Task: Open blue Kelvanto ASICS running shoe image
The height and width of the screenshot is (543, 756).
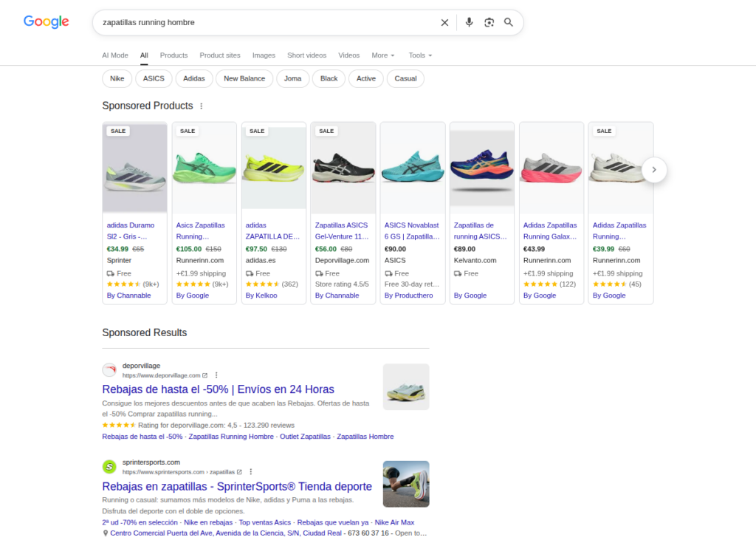Action: click(x=481, y=168)
